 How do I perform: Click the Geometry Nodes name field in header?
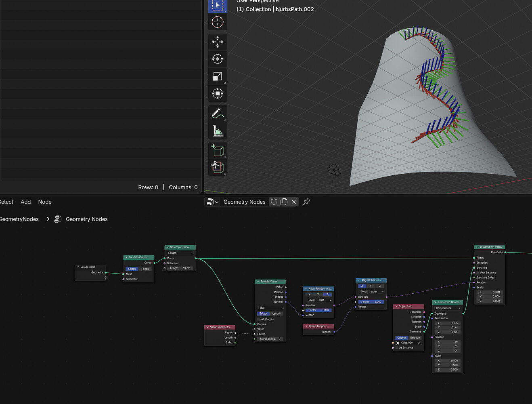coord(245,202)
